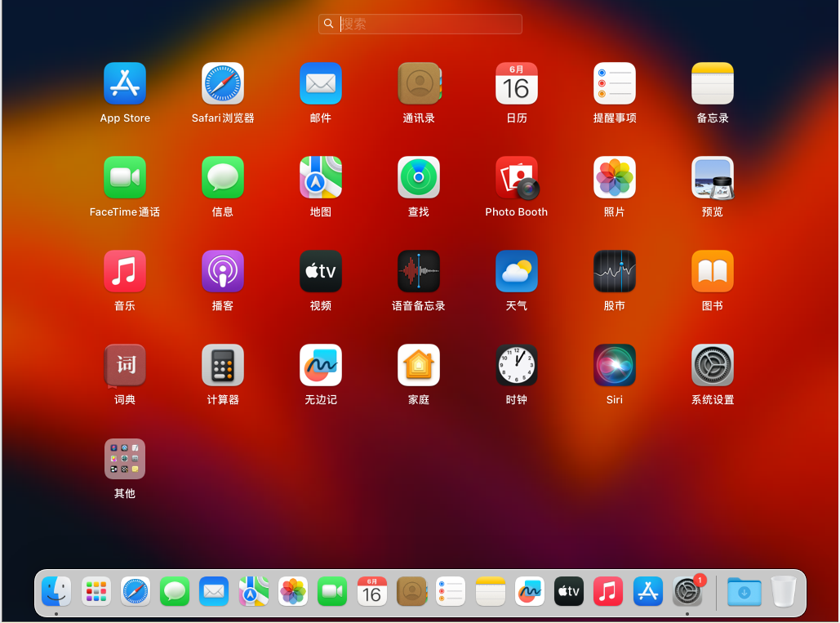Open the 其他 folder in Launchpad
Viewport: 840px width, 623px height.
coord(125,459)
